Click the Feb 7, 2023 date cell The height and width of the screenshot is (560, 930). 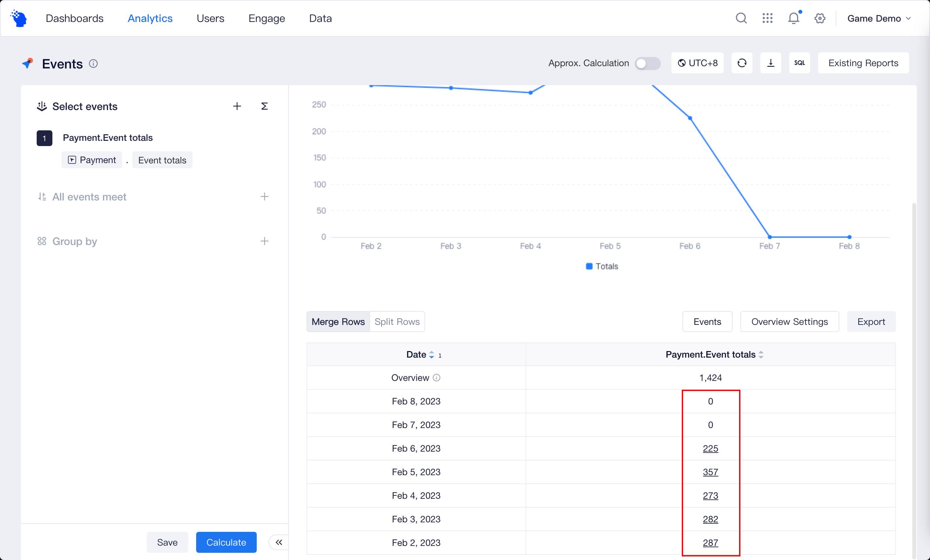click(416, 425)
